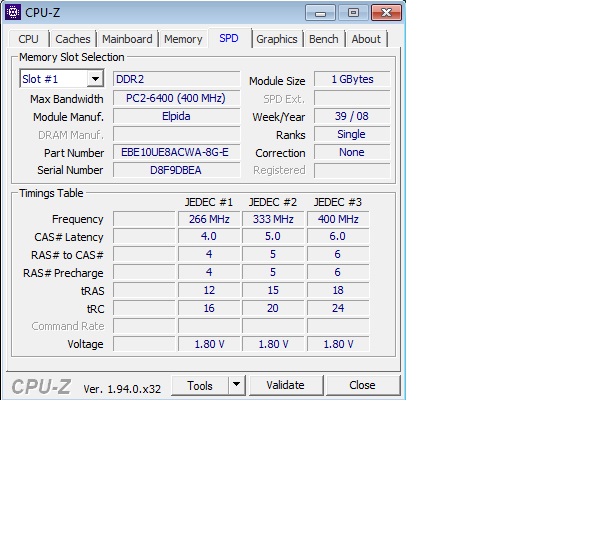Image resolution: width=614 pixels, height=559 pixels.
Task: Click tRC value 16
Action: [x=209, y=308]
